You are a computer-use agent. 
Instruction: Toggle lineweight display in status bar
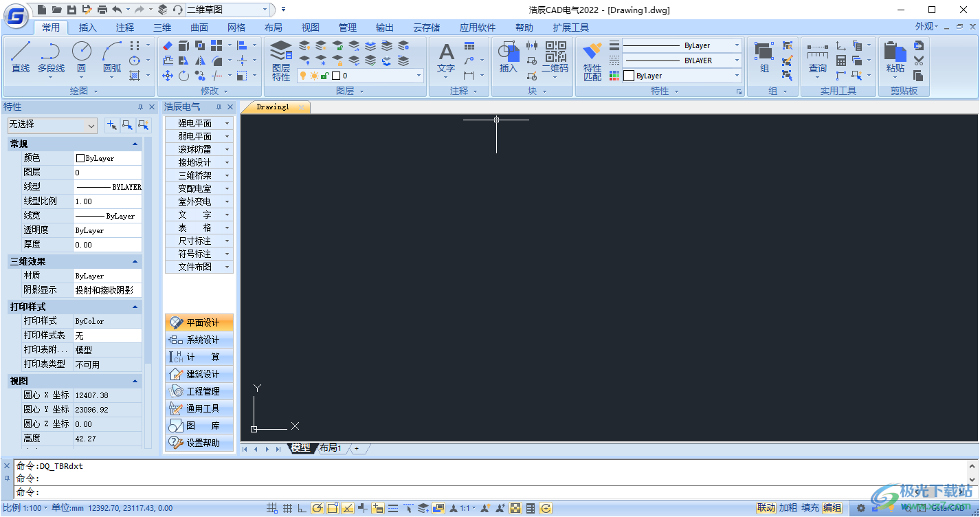coord(393,508)
